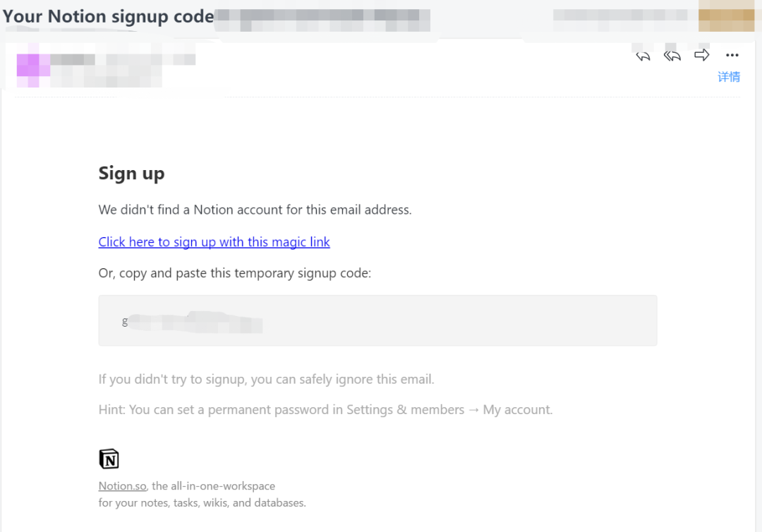Screen dimensions: 762x532
Task: Open the three-dots more options menu
Action: (x=732, y=56)
